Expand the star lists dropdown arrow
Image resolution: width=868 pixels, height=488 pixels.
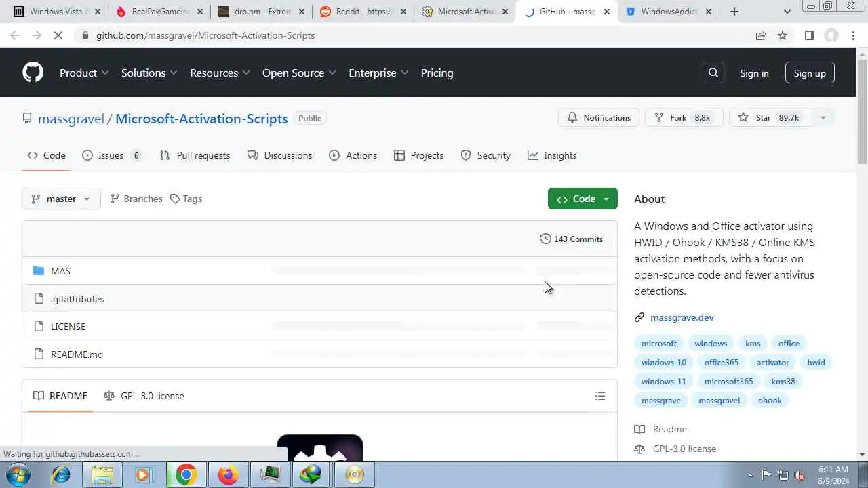point(823,117)
